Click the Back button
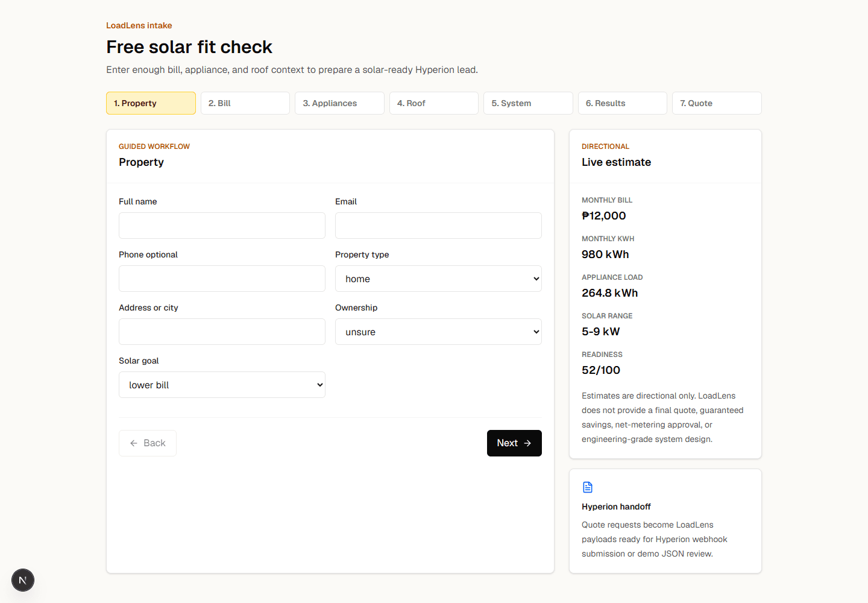868x603 pixels. [148, 443]
